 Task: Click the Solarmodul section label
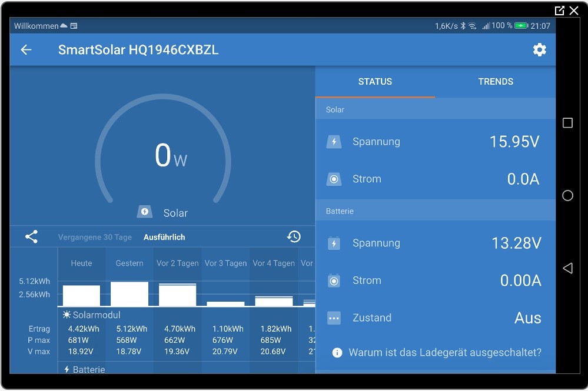tap(97, 315)
